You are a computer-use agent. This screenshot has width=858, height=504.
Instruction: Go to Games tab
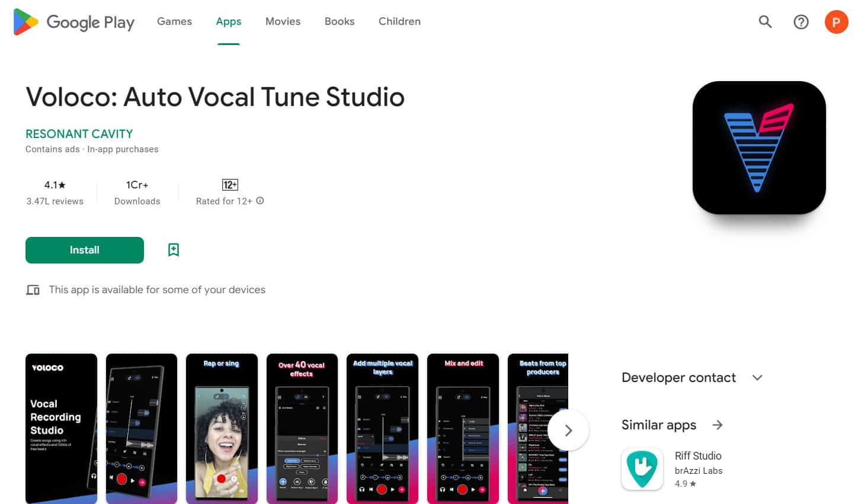tap(174, 21)
